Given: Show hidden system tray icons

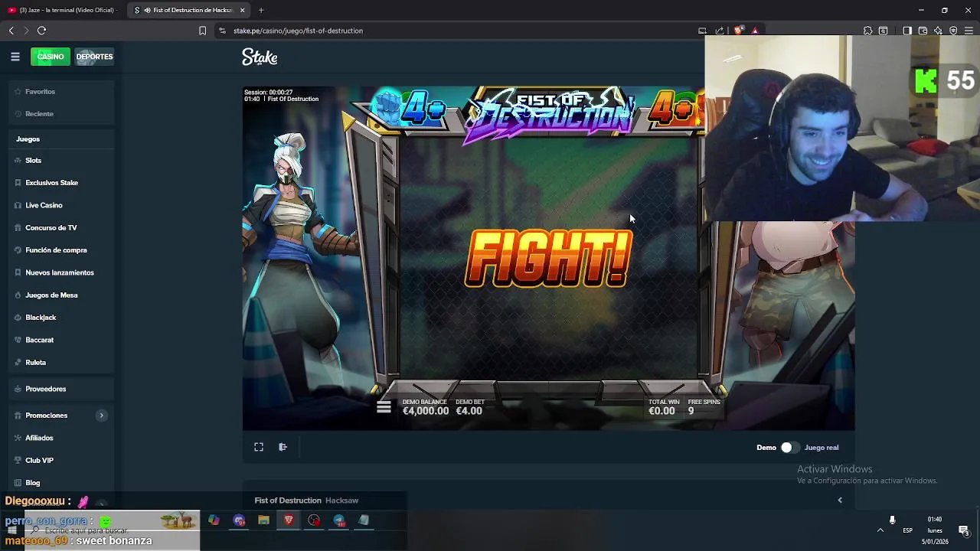Looking at the screenshot, I should pos(880,530).
